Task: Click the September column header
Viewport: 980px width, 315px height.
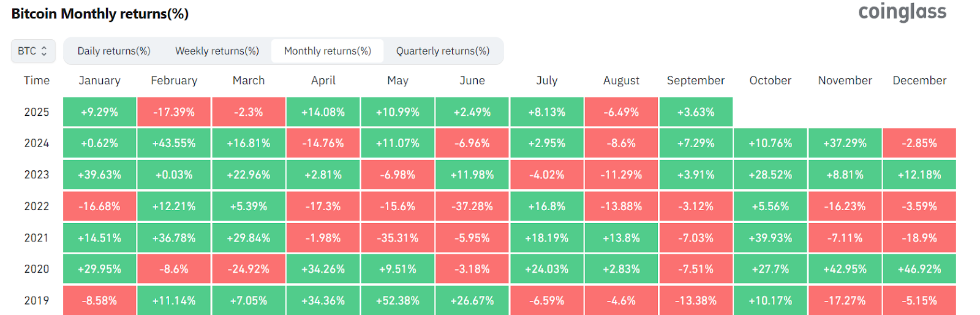Action: pyautogui.click(x=696, y=80)
